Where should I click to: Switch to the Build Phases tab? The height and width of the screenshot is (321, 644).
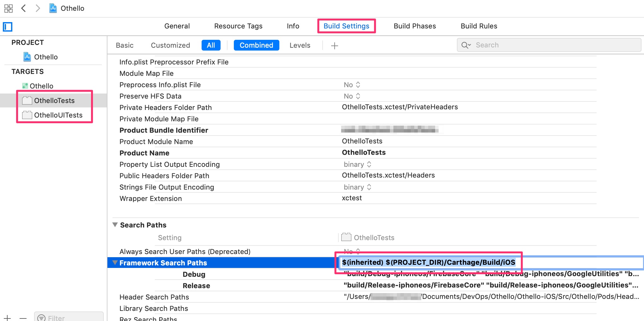point(415,26)
